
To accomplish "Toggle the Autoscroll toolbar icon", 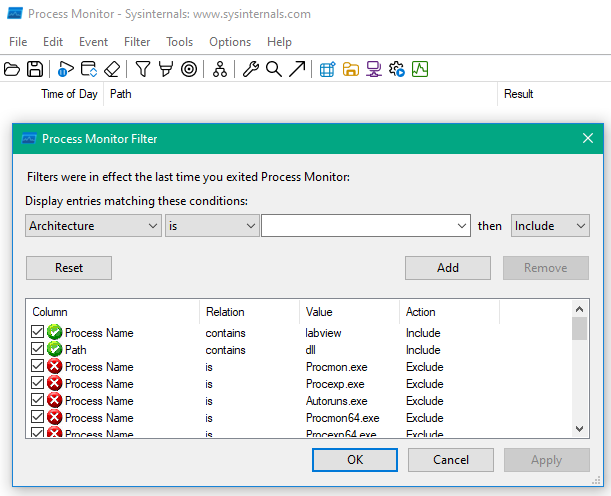I will point(89,69).
